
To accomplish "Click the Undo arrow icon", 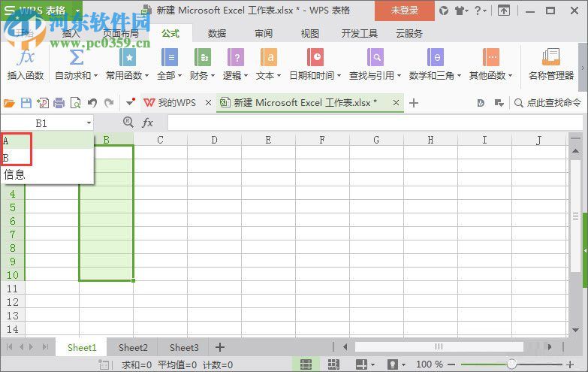I will (x=92, y=102).
